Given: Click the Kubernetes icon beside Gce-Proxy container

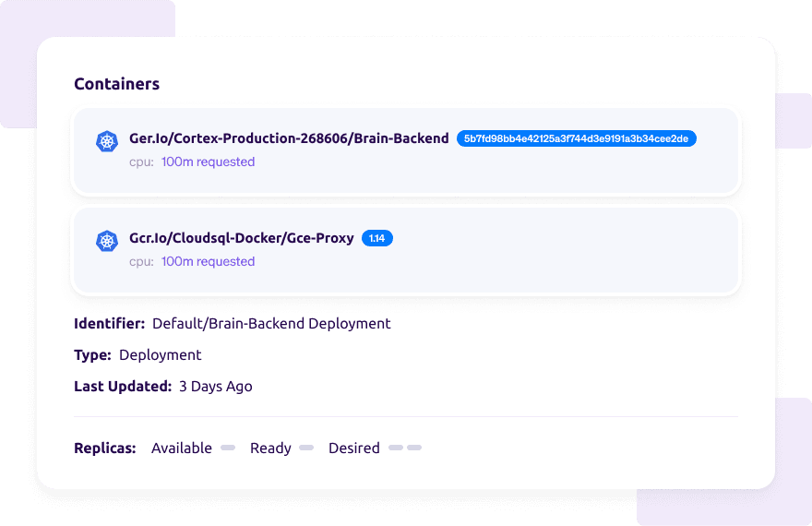Looking at the screenshot, I should point(108,241).
